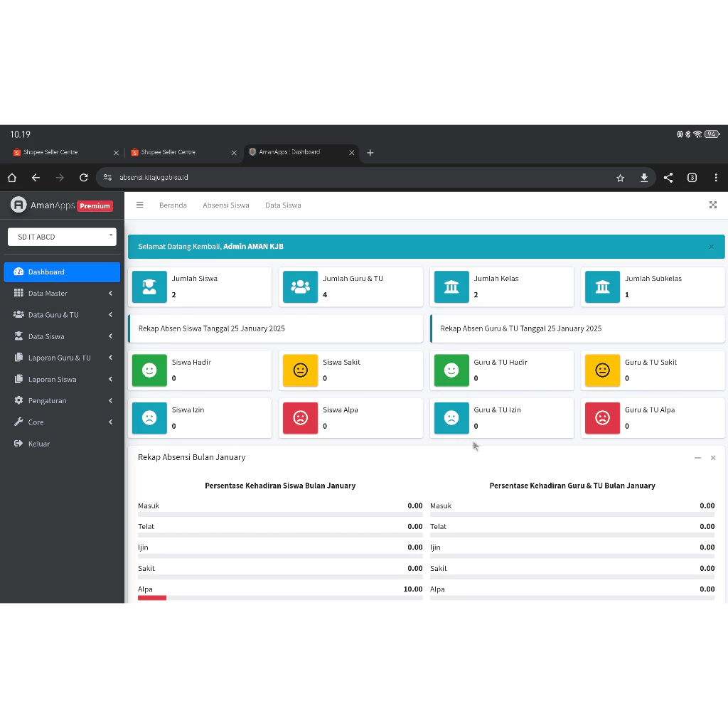Bookmark the page with the star icon
728x728 pixels.
click(620, 178)
